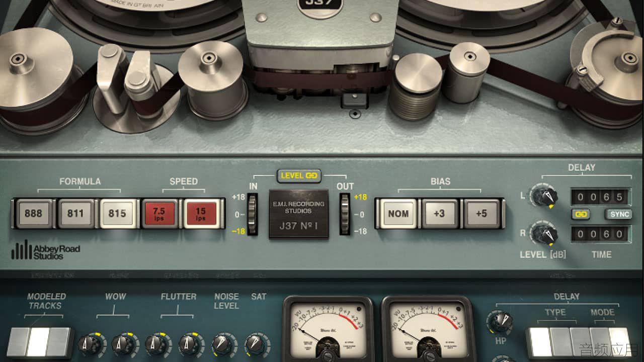Click the delay HP filter knob
644x362 pixels.
501,322
